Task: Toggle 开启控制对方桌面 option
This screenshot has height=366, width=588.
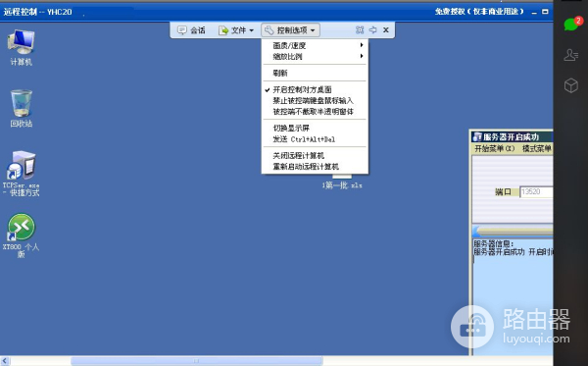Action: [x=315, y=89]
